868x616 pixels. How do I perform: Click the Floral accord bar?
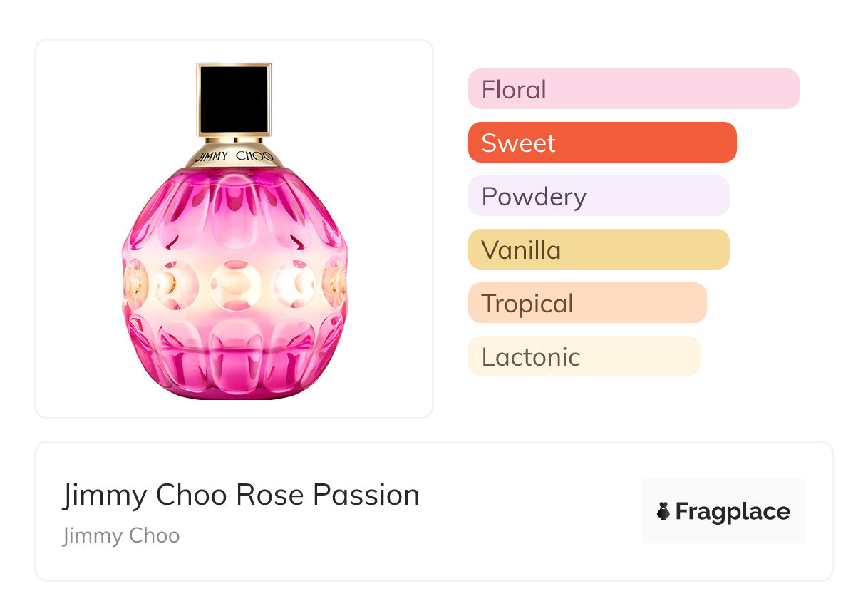633,89
